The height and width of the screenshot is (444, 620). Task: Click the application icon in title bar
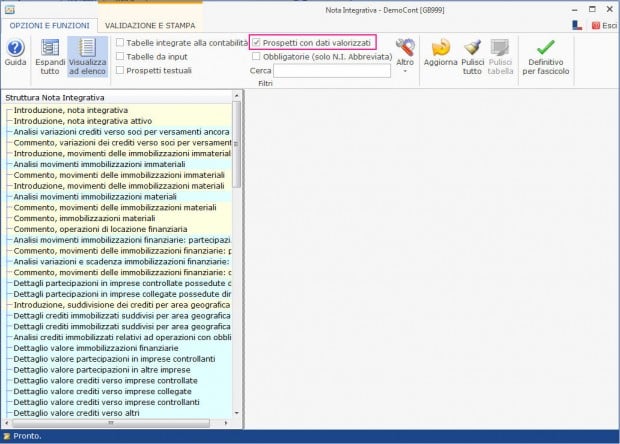(9, 10)
